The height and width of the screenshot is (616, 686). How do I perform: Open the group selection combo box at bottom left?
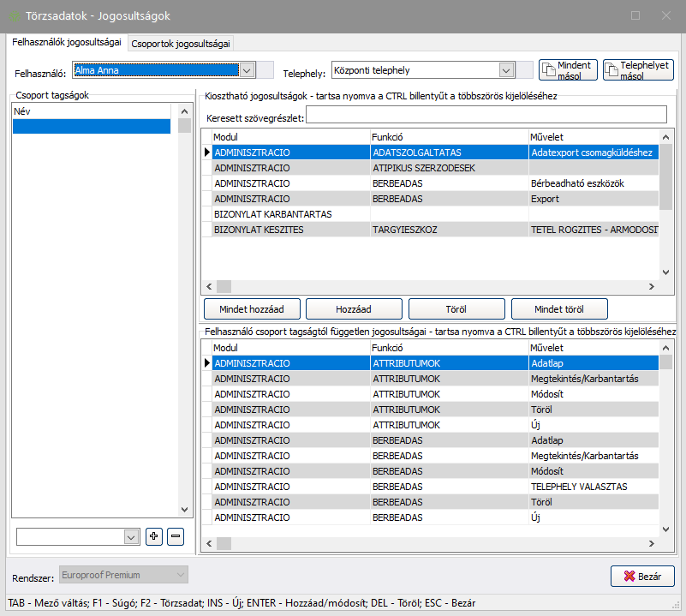pyautogui.click(x=131, y=536)
